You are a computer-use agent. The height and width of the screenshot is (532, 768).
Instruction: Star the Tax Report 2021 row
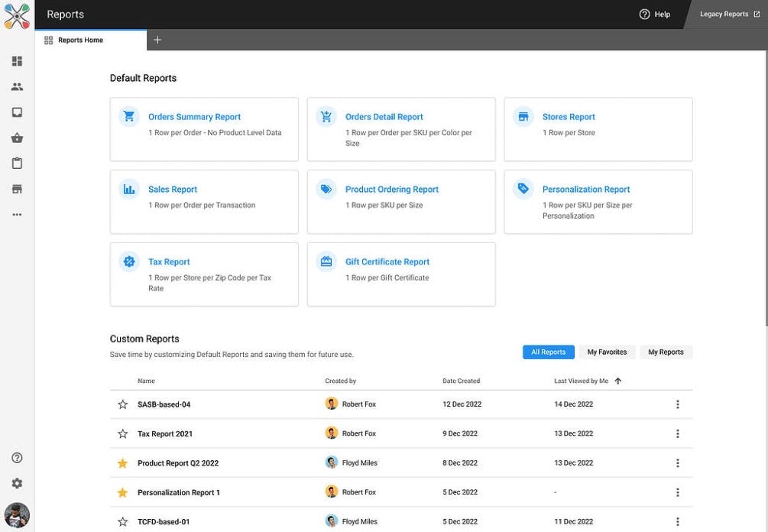[x=122, y=433]
